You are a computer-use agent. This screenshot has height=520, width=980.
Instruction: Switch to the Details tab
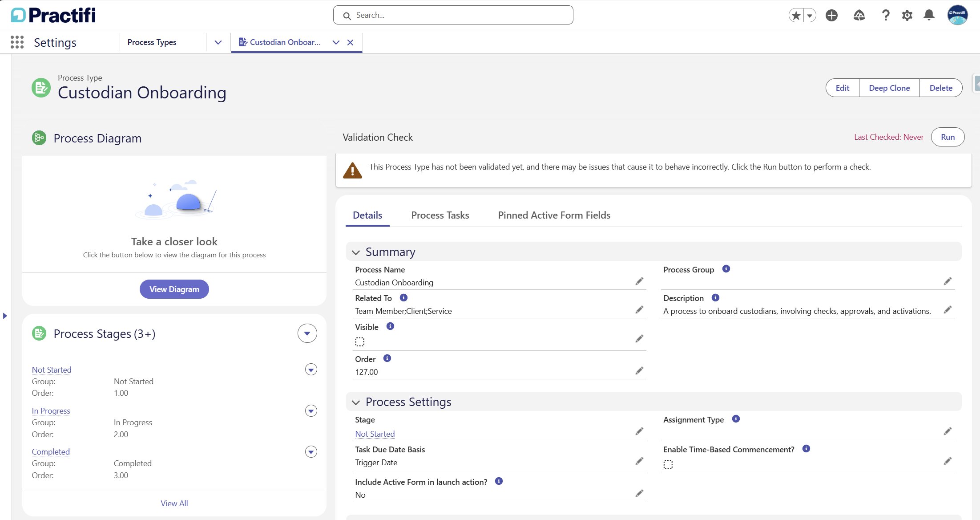point(367,215)
